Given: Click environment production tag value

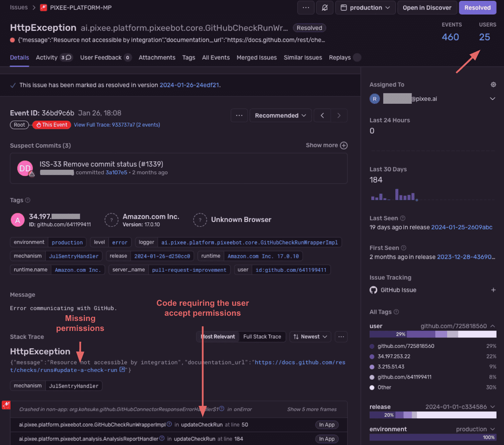Looking at the screenshot, I should (x=67, y=243).
